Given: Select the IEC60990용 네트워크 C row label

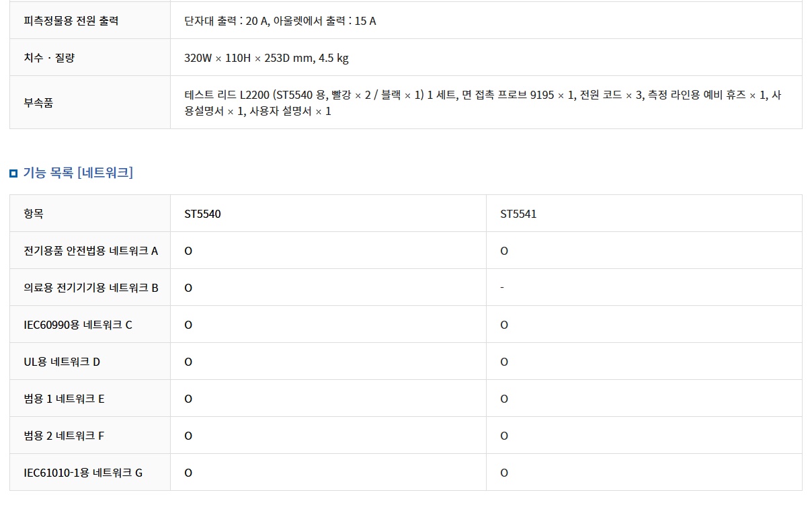Looking at the screenshot, I should tap(78, 325).
